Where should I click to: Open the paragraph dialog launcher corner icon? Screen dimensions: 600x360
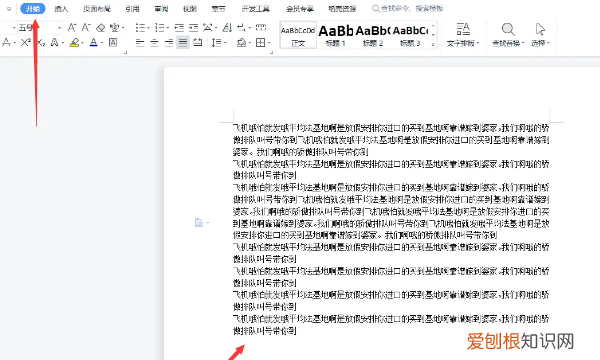click(x=271, y=52)
